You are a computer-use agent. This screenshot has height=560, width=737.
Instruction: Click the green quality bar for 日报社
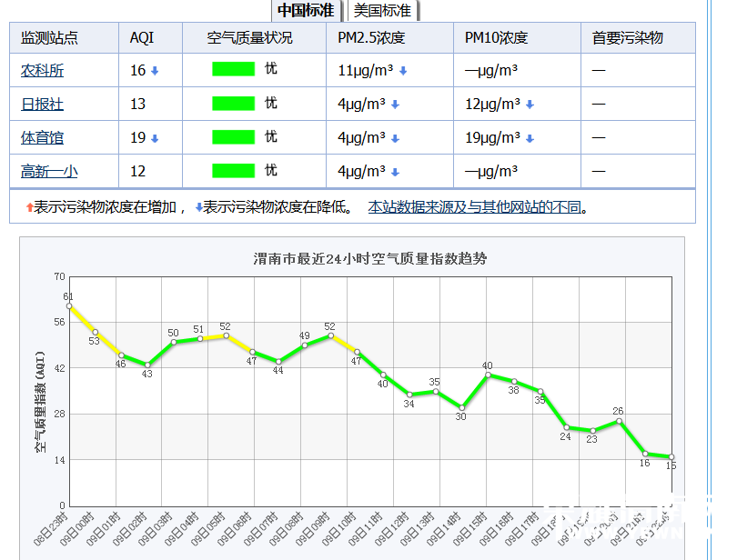[234, 104]
